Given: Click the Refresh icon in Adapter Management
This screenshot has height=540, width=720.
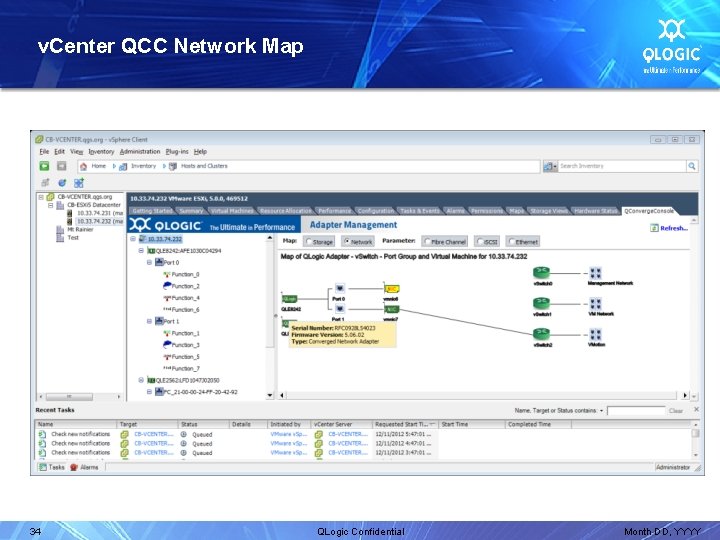Looking at the screenshot, I should tap(654, 228).
